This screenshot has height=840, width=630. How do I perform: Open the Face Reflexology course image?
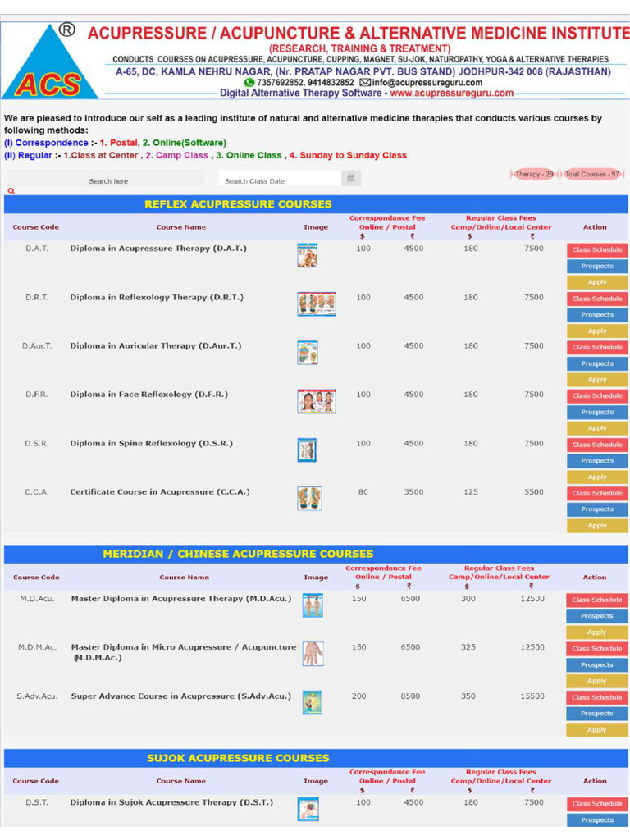317,401
